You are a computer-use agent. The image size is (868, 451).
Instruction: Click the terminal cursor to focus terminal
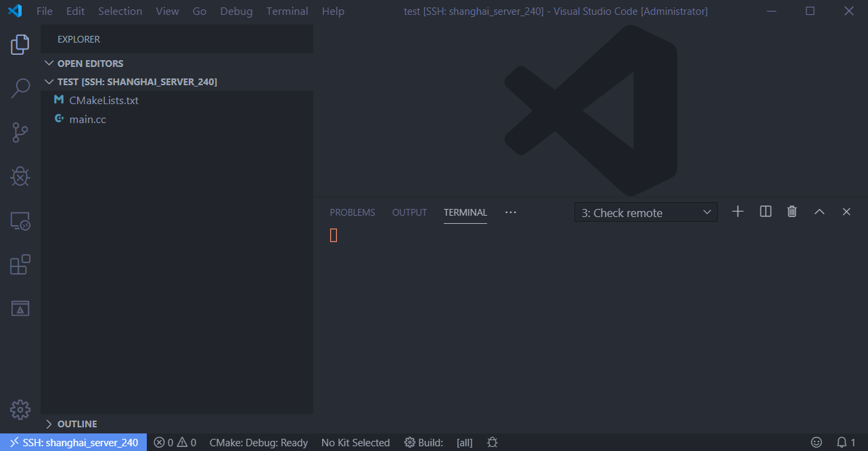334,235
